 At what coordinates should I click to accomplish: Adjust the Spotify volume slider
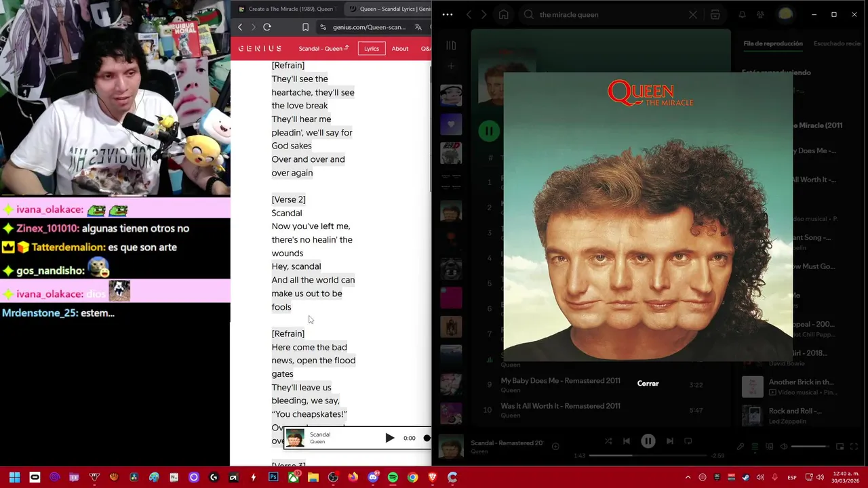810,447
